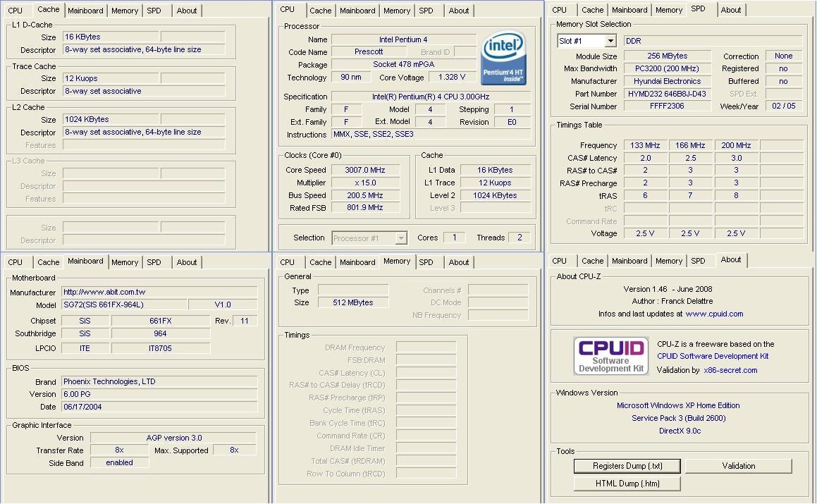Viewport: 817px width, 504px height.
Task: In the Memory Slot Selection window, open the CPU tab
Action: [559, 10]
